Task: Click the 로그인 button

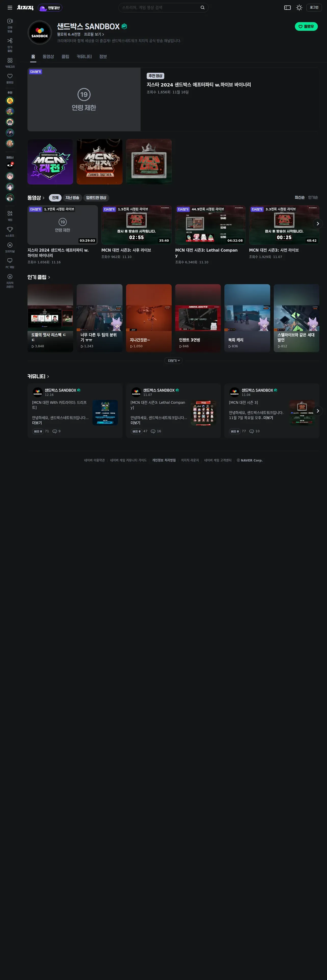Action: (x=314, y=8)
